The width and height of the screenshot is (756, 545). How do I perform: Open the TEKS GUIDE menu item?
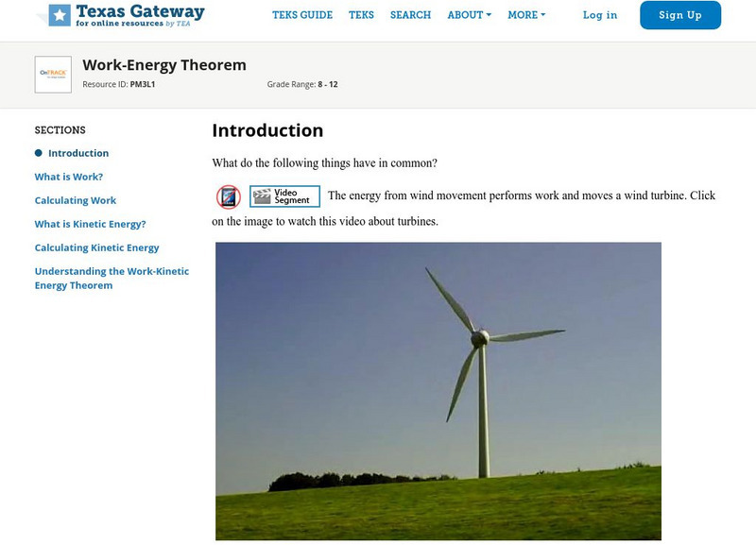(x=302, y=15)
